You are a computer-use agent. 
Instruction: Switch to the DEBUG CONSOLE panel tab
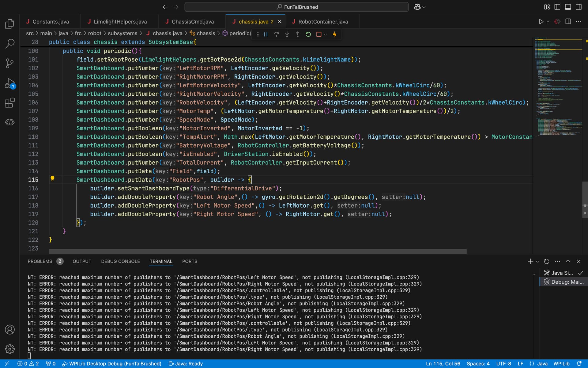coord(120,261)
